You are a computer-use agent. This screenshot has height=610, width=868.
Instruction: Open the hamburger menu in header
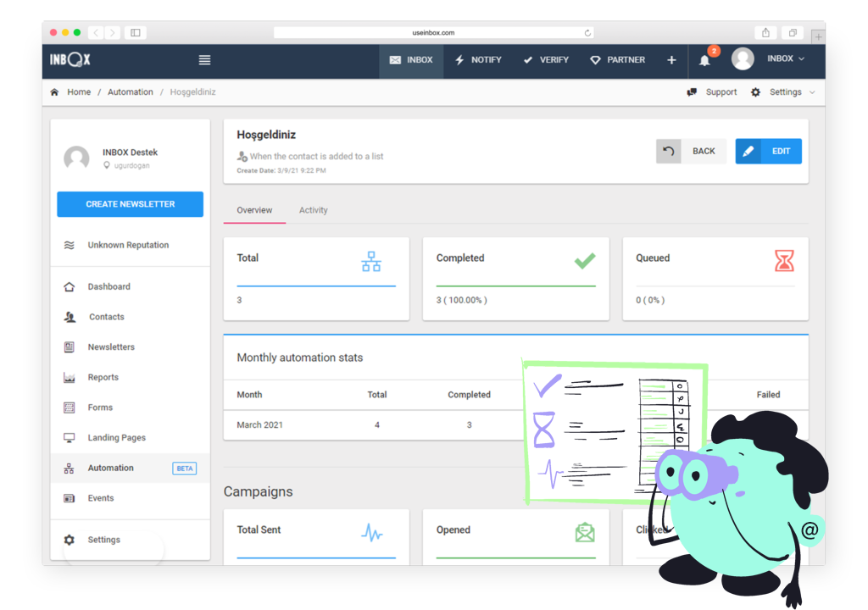204,60
